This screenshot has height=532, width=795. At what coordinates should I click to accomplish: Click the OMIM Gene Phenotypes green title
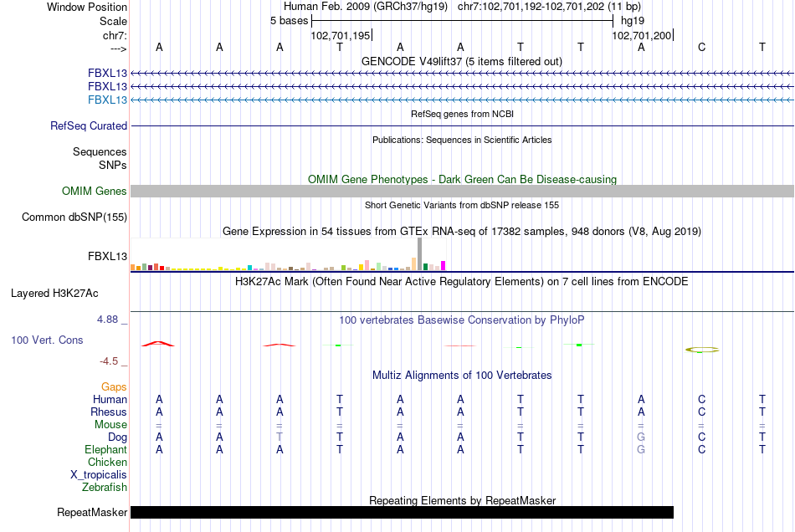tap(462, 179)
